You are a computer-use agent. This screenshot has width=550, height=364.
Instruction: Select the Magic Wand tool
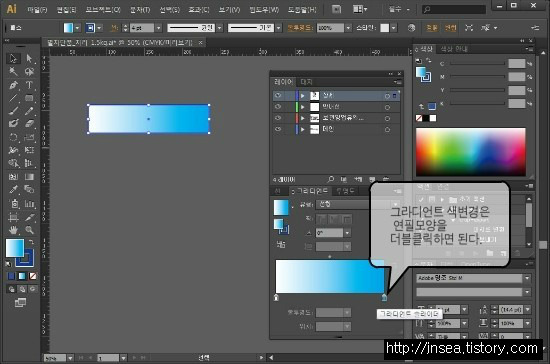point(13,72)
